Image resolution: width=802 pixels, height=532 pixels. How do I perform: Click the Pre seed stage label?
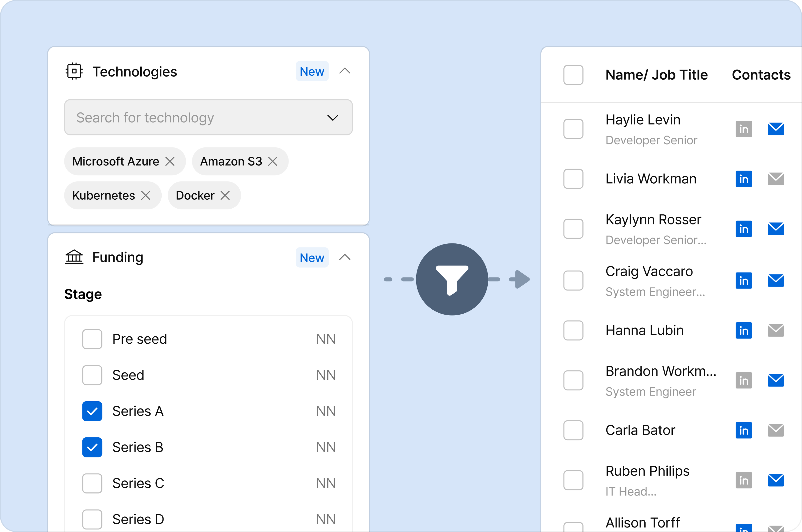140,339
